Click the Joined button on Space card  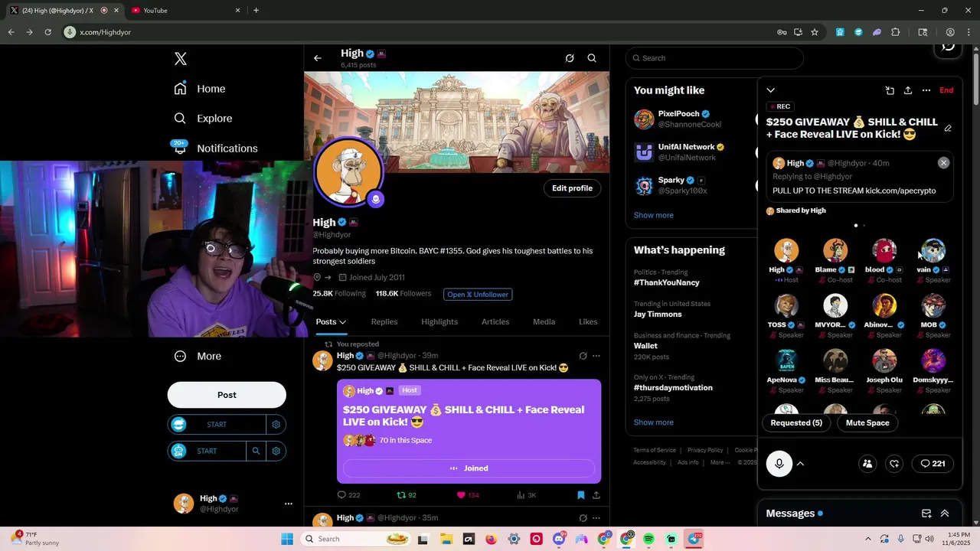469,468
